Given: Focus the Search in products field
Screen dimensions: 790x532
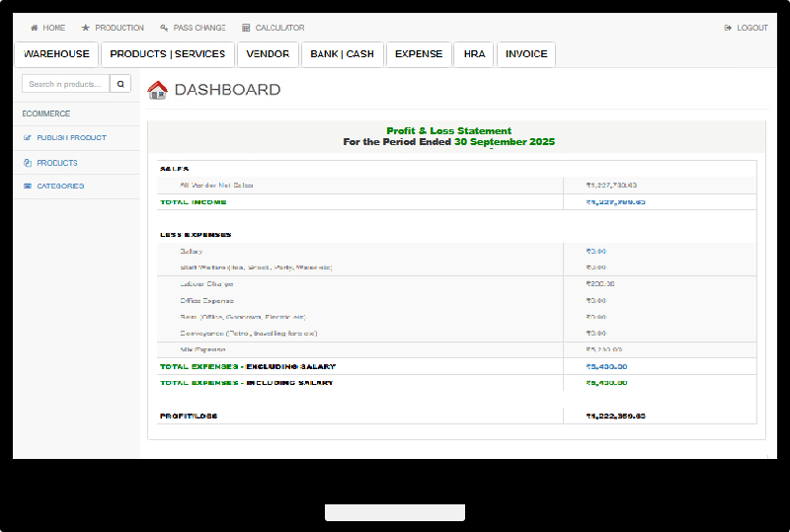Looking at the screenshot, I should tap(65, 84).
